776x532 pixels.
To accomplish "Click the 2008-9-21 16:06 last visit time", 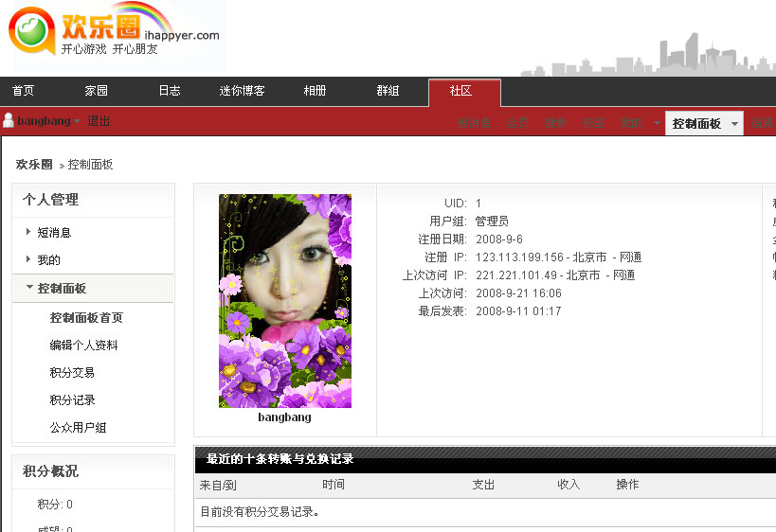I will click(x=518, y=293).
